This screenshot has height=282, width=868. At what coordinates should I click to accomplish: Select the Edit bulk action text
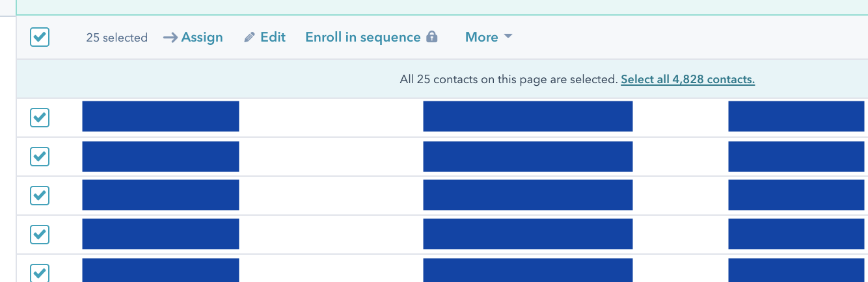point(273,37)
